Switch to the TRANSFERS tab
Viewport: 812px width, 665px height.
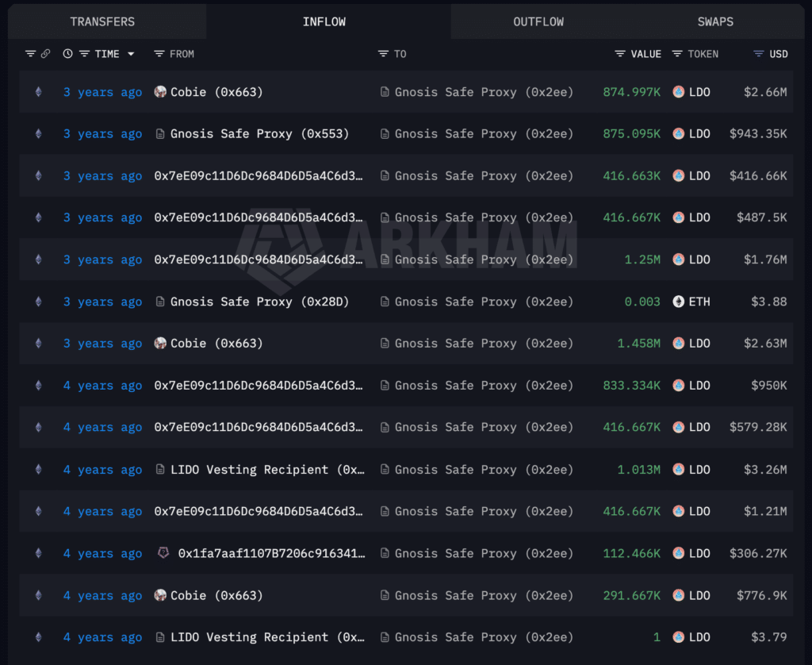(102, 21)
